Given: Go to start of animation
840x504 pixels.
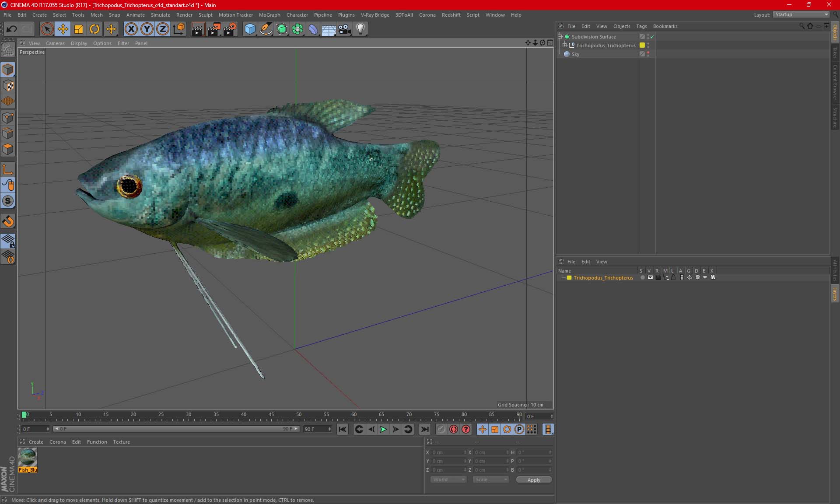Looking at the screenshot, I should 343,429.
